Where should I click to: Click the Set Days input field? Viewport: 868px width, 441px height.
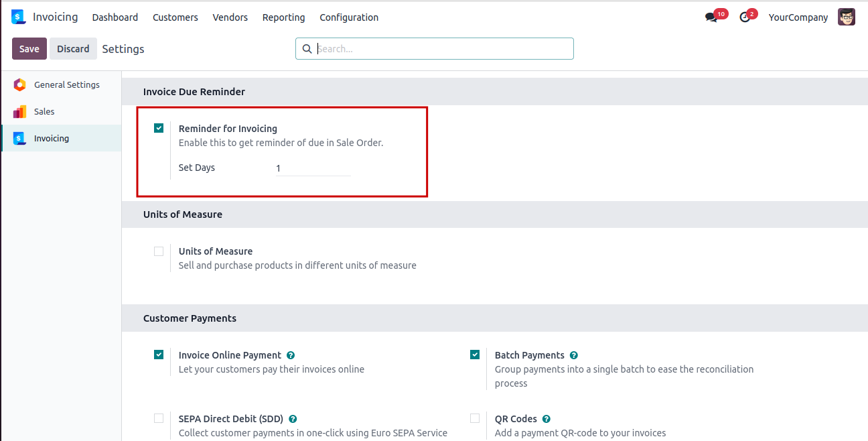click(313, 168)
